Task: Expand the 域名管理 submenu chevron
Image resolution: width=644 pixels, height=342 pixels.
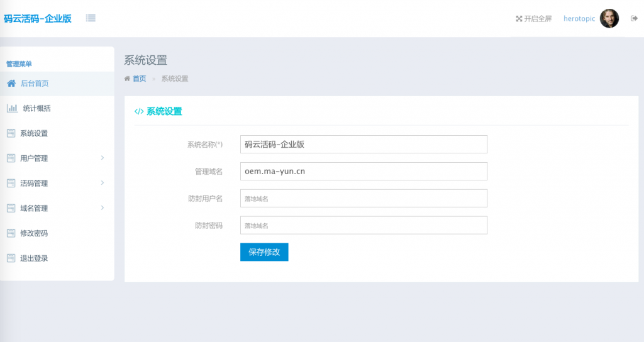Action: click(x=103, y=208)
